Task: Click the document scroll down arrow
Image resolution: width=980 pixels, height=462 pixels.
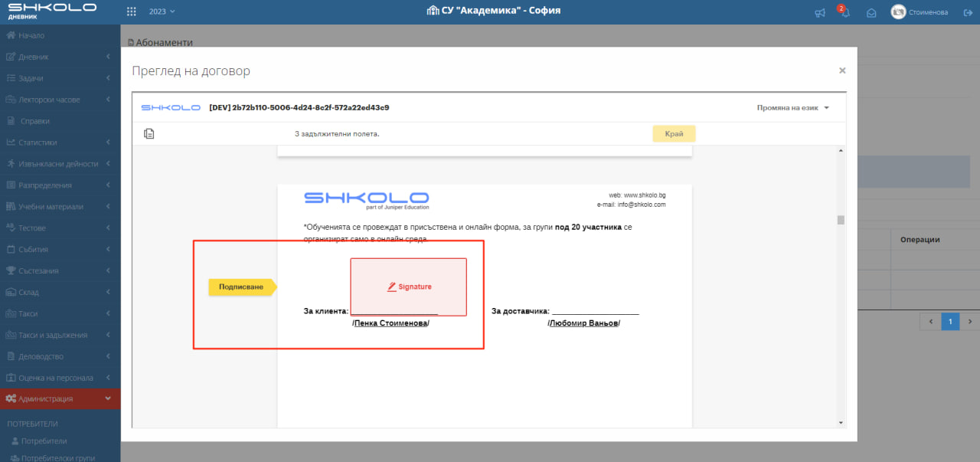Action: pyautogui.click(x=841, y=422)
